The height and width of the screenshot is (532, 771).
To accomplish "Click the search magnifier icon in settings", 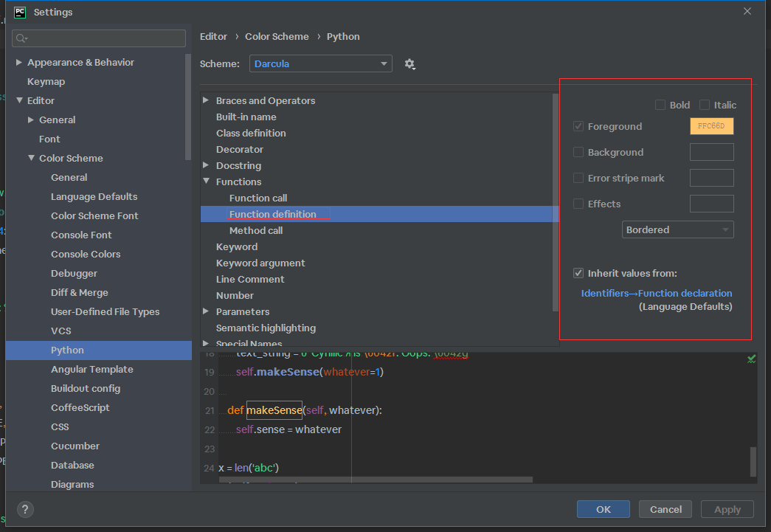I will pyautogui.click(x=21, y=38).
